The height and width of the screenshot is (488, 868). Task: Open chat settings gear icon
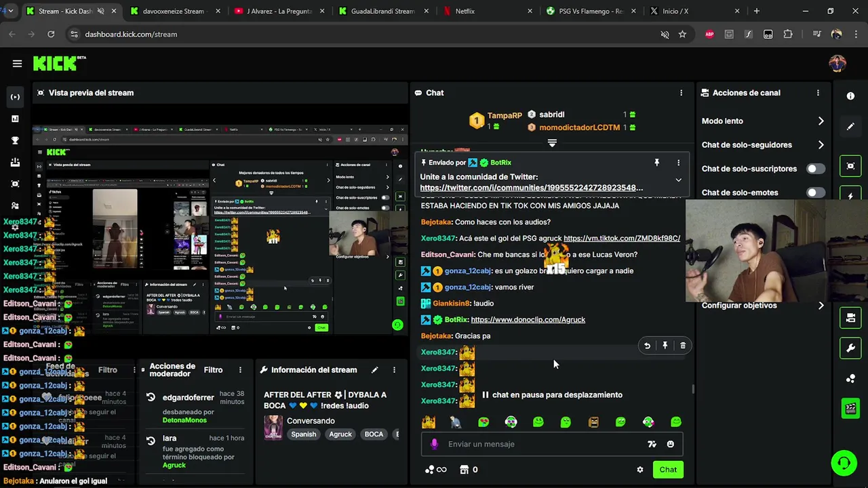(x=639, y=470)
